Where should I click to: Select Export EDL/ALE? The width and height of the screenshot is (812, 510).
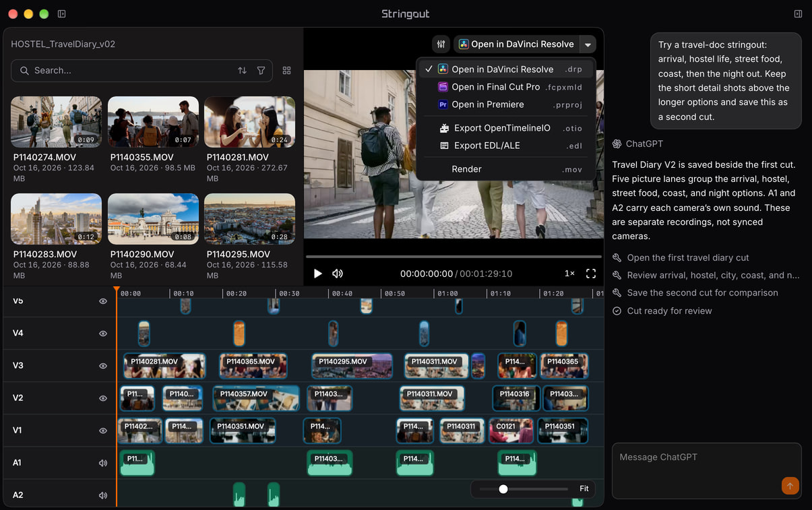point(506,146)
